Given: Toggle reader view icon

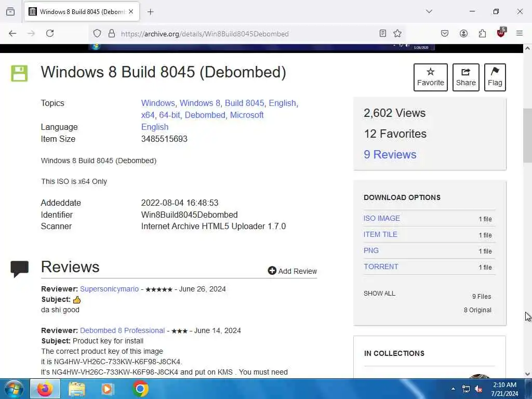Looking at the screenshot, I should pyautogui.click(x=383, y=33).
